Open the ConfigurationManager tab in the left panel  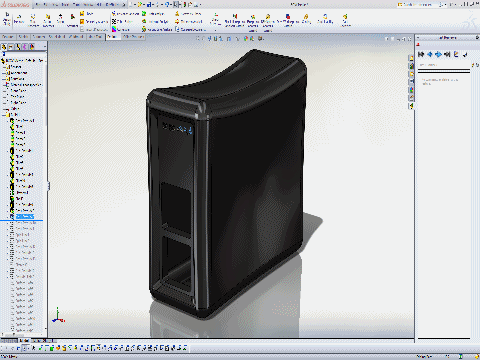pyautogui.click(x=18, y=47)
